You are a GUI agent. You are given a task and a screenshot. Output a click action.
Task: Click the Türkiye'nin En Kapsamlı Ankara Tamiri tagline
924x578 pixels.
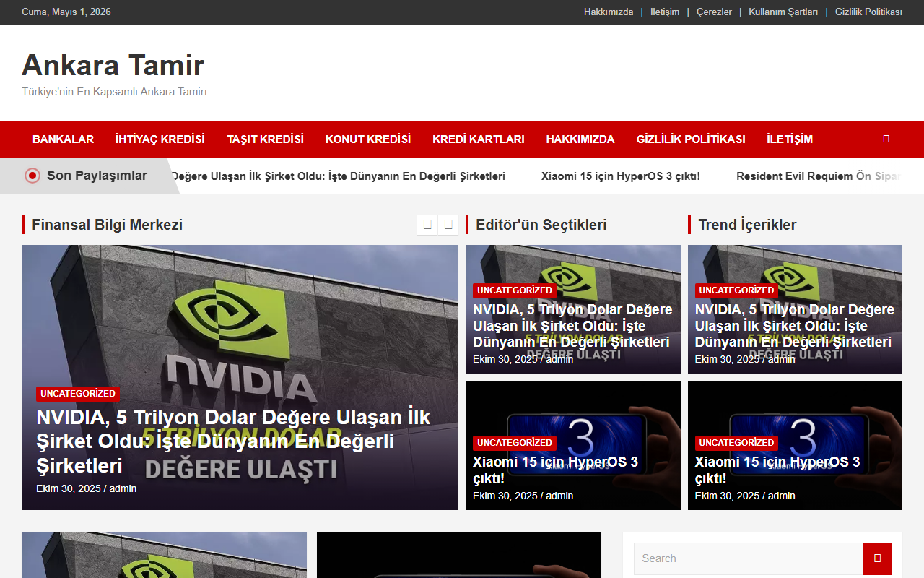114,92
